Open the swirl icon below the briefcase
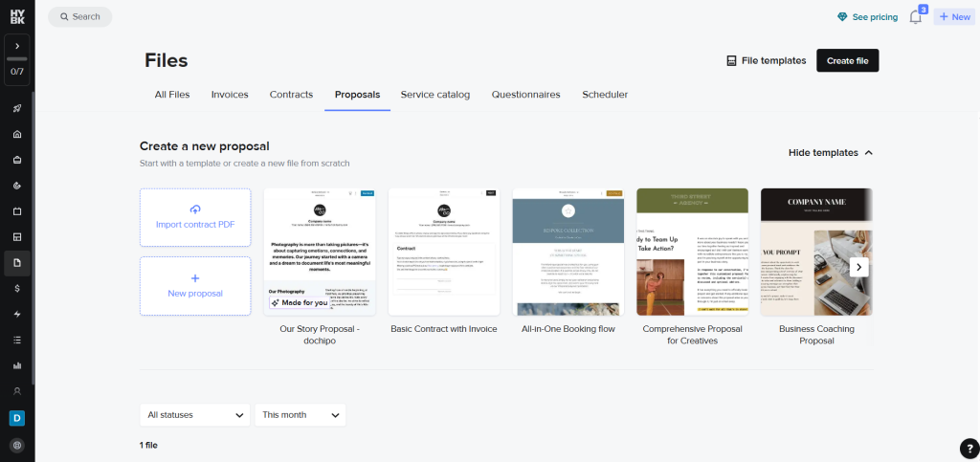 [x=17, y=186]
